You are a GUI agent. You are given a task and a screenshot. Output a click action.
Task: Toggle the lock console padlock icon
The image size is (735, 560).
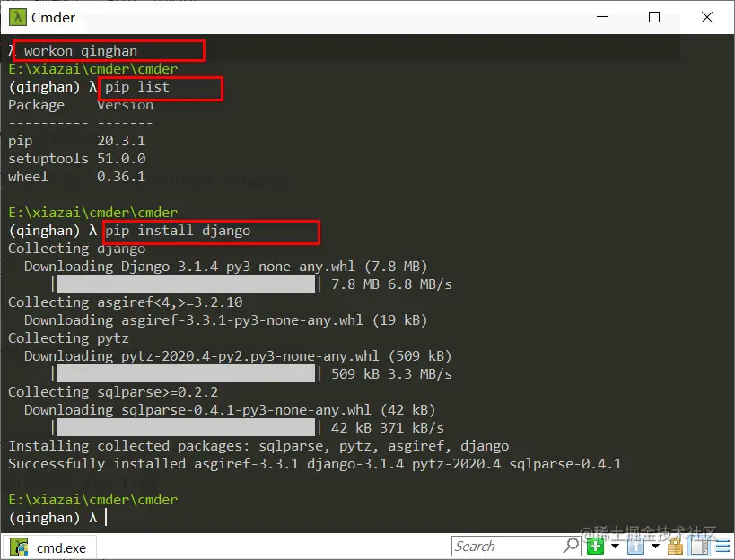coord(675,547)
